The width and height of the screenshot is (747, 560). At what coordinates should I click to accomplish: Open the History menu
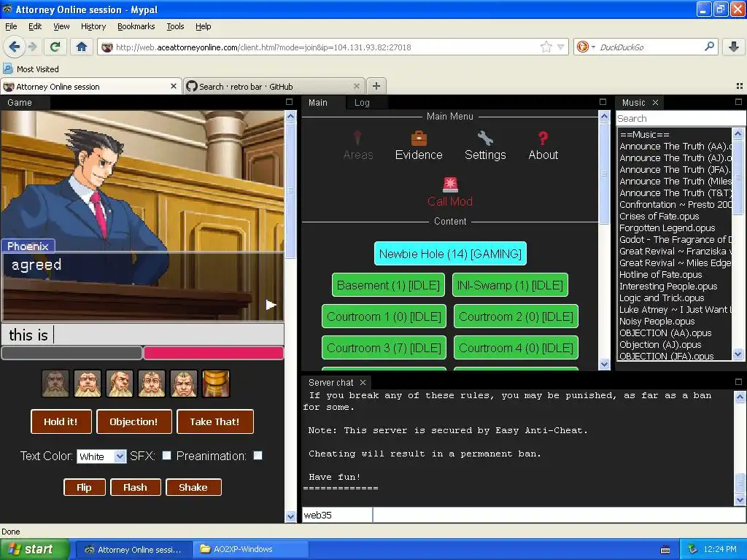point(93,26)
